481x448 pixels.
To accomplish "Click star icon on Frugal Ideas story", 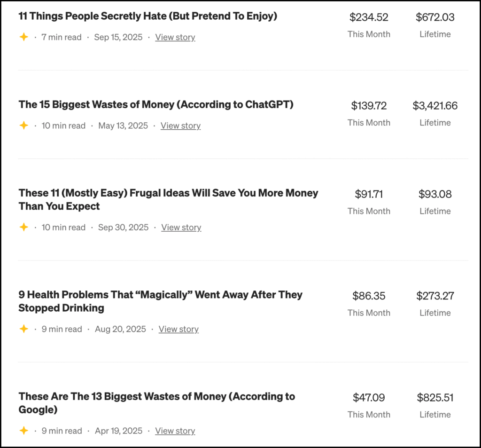I will [x=23, y=227].
